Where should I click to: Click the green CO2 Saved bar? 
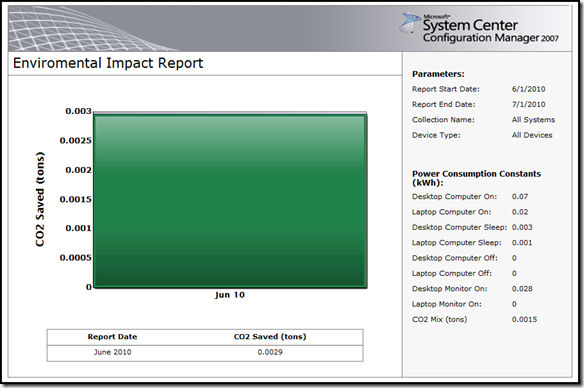click(230, 201)
